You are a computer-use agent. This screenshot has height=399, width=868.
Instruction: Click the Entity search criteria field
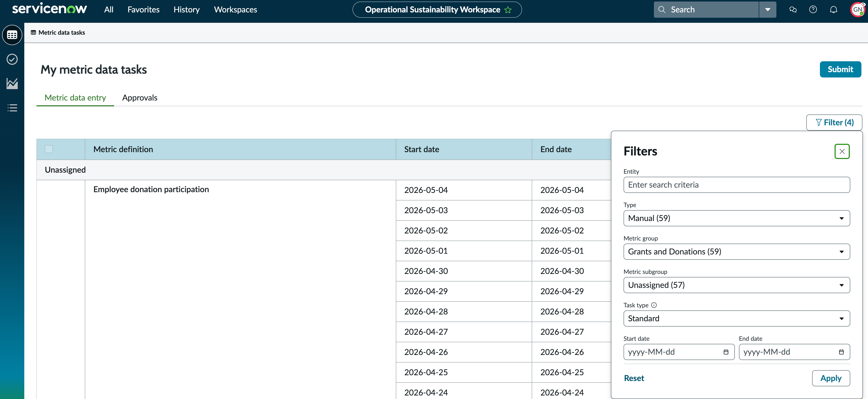pos(737,185)
